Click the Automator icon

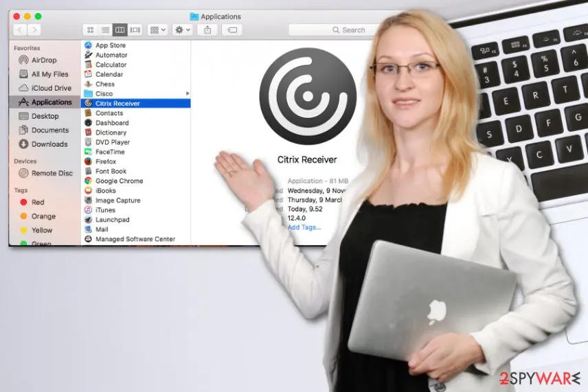tap(88, 55)
